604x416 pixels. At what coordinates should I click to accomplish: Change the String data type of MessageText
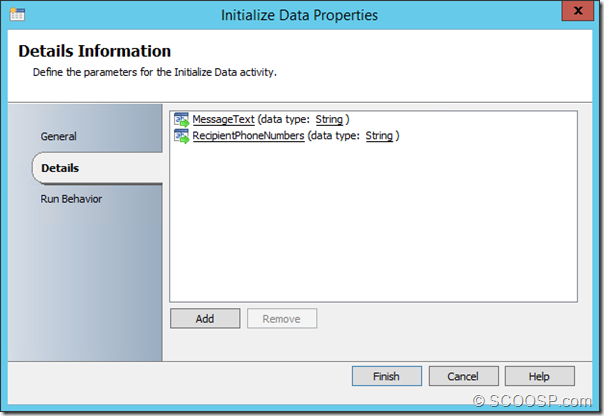[x=329, y=120]
